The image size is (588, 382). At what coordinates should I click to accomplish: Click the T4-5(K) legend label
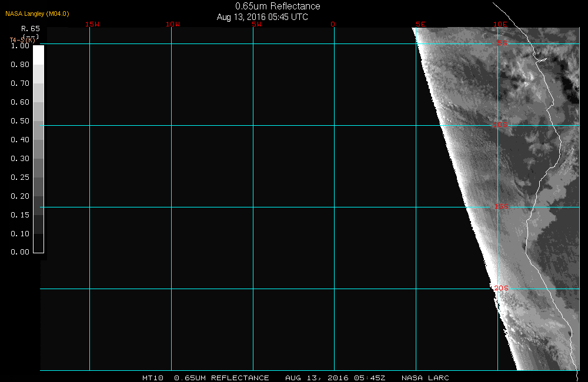coord(22,39)
